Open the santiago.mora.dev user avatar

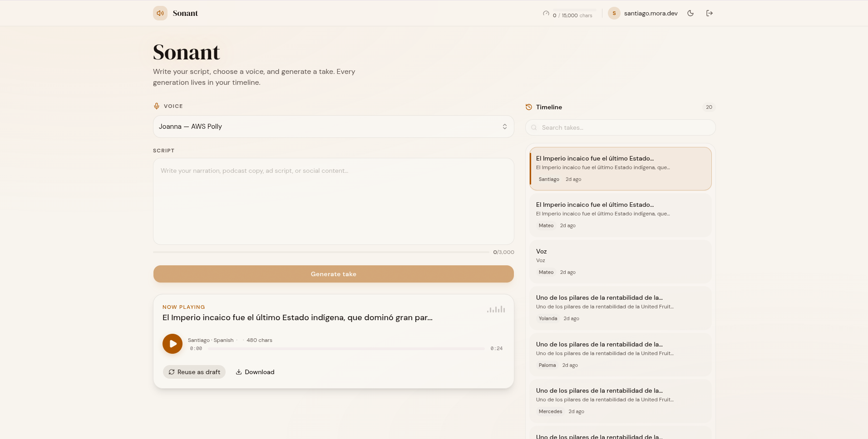point(614,13)
